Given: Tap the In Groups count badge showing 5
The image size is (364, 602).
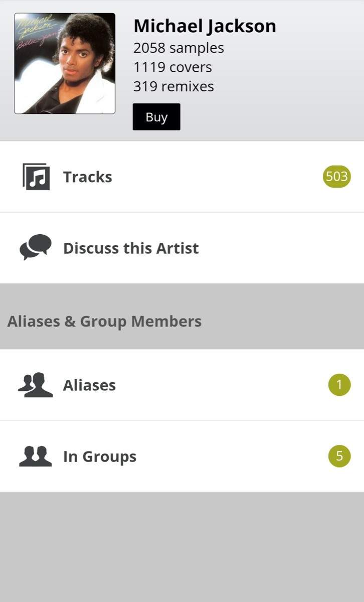Looking at the screenshot, I should tap(339, 457).
